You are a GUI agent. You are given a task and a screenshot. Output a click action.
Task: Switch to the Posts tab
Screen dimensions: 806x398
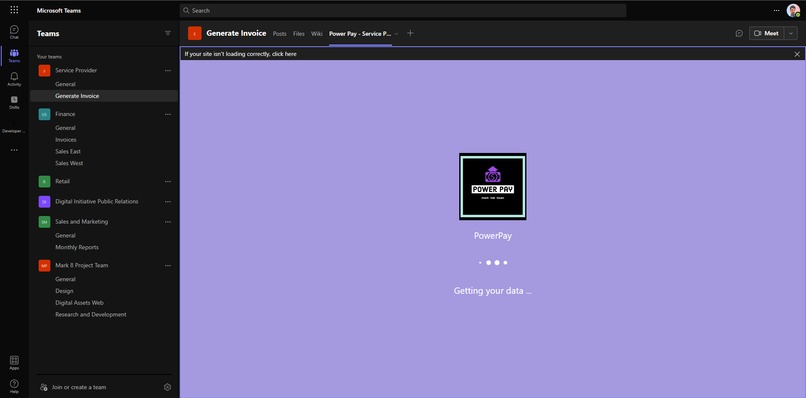(280, 33)
